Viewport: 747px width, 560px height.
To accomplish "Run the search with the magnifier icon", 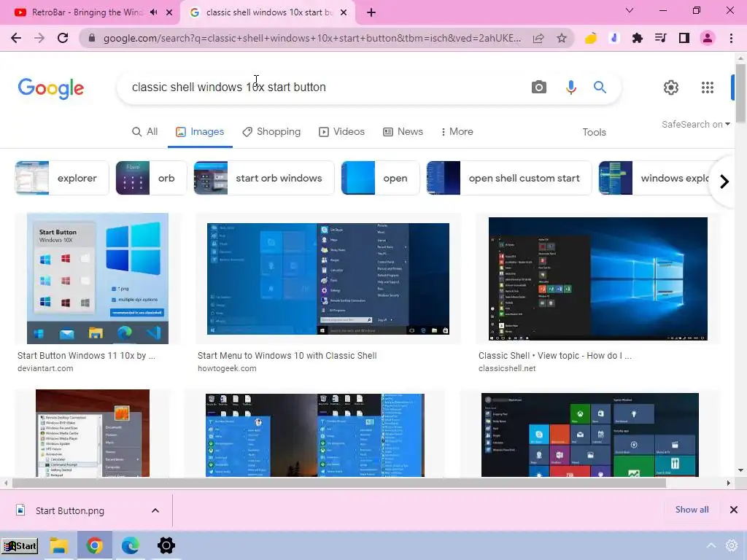I will (600, 87).
